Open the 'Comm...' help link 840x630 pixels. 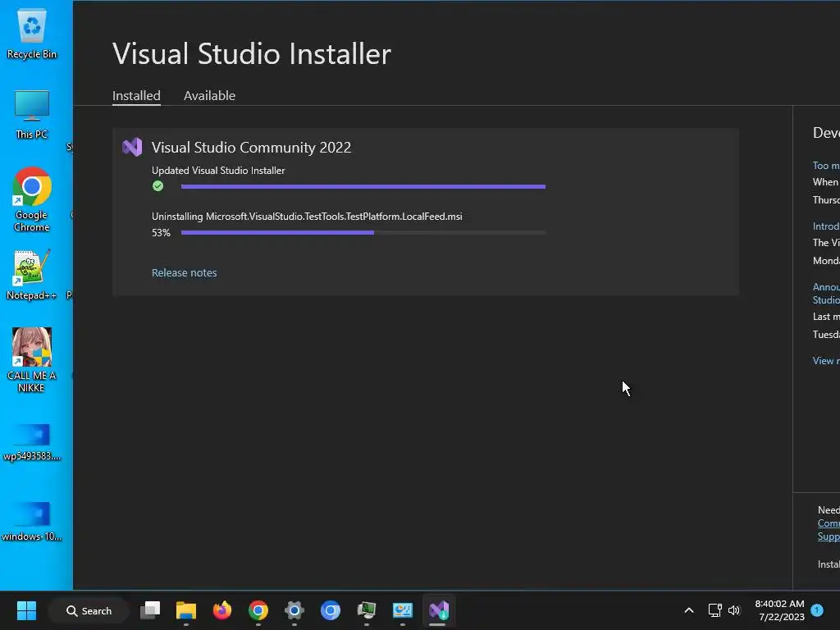(x=829, y=523)
